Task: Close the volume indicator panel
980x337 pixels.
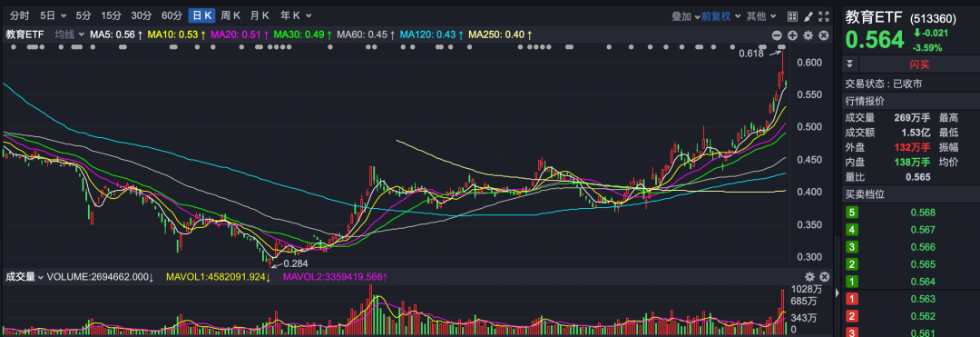Action: click(x=824, y=276)
